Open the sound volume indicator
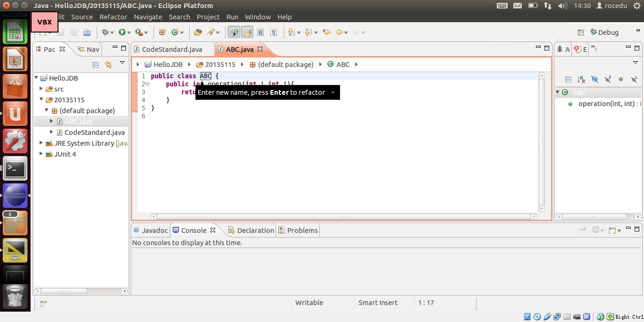 coord(562,6)
